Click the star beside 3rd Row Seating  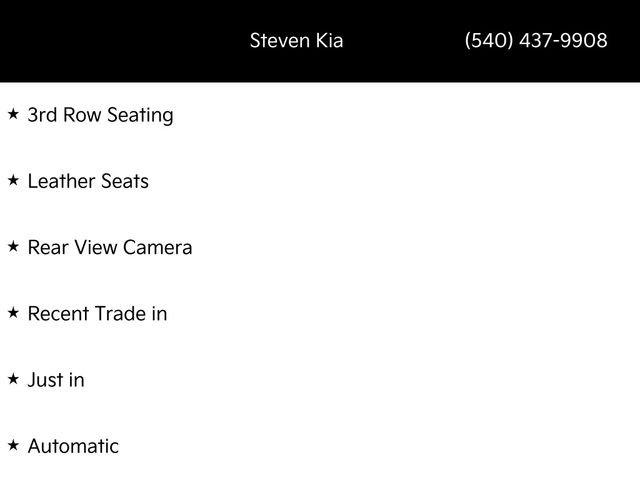point(13,114)
